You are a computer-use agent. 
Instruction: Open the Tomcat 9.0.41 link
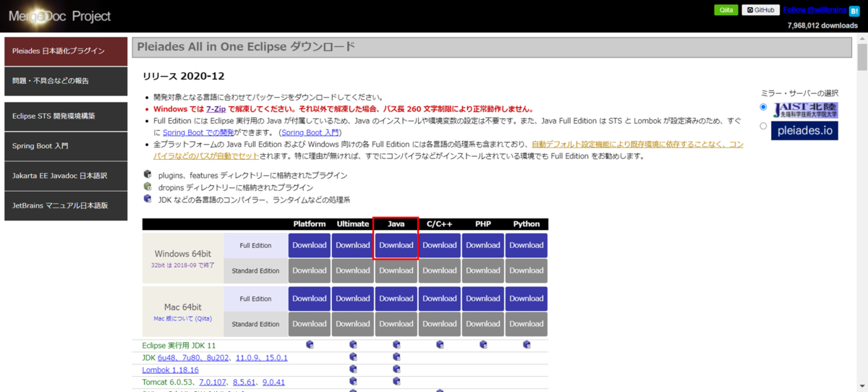(x=273, y=382)
